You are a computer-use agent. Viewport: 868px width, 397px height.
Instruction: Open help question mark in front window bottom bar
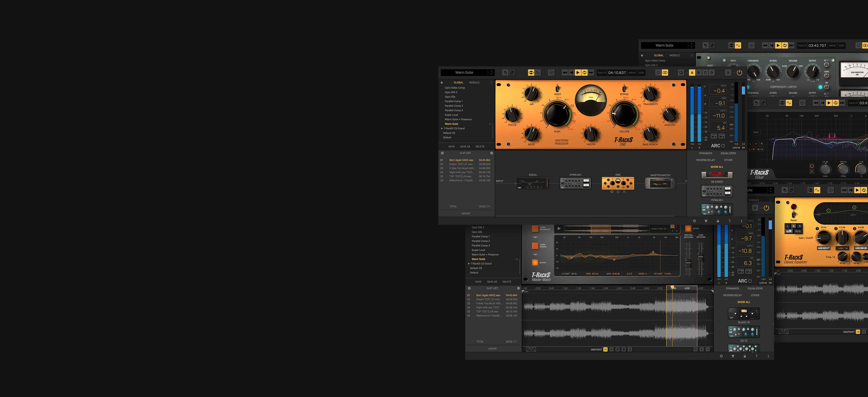pos(729,221)
